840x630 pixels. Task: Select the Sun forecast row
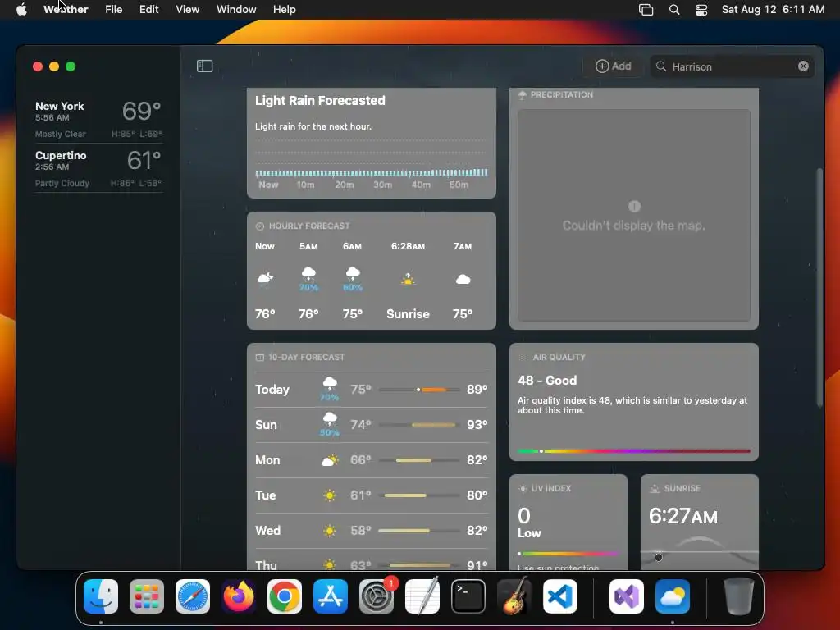point(372,425)
